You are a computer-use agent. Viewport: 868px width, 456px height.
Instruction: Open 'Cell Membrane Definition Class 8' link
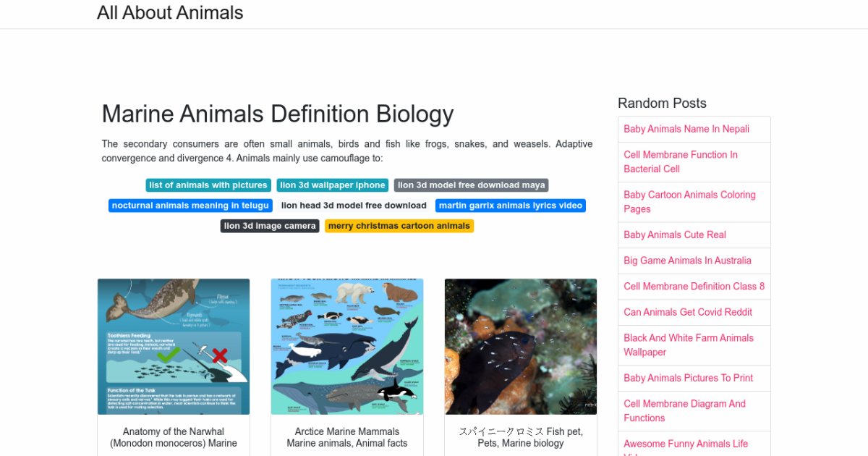click(x=694, y=287)
